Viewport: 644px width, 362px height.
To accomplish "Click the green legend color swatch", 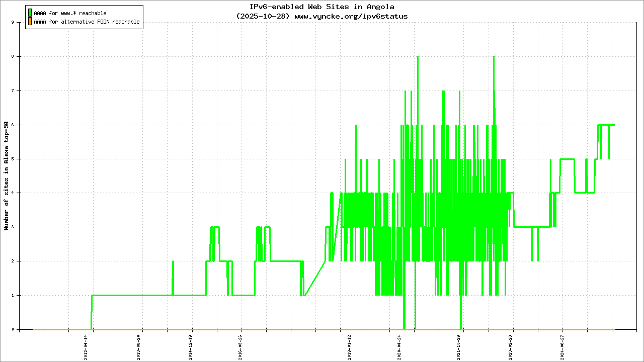I will (30, 13).
